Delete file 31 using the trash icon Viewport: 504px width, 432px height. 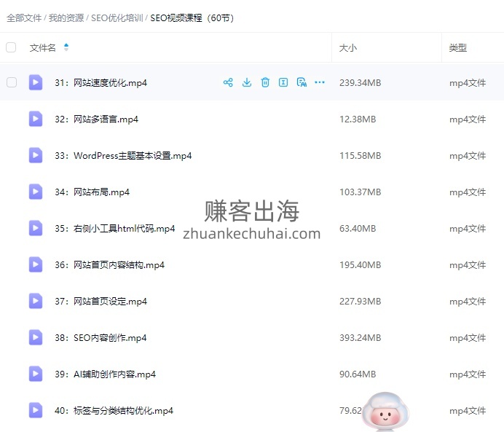pos(265,82)
